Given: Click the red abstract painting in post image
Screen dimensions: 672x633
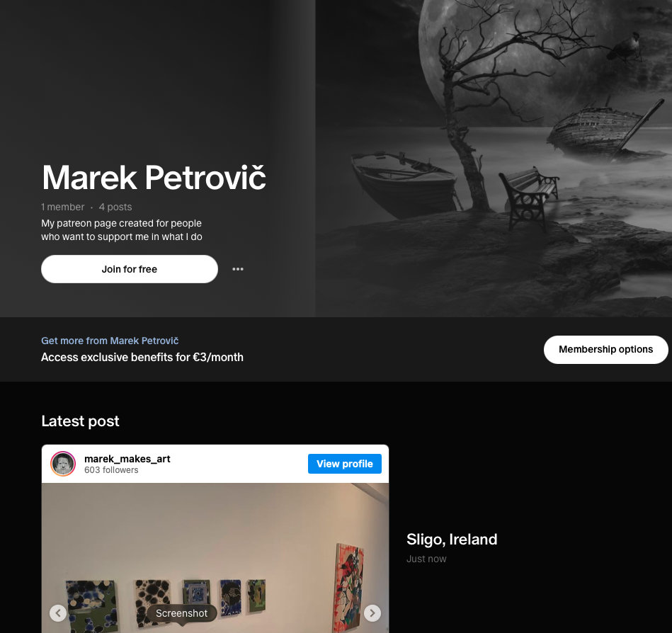Looking at the screenshot, I should (x=349, y=587).
